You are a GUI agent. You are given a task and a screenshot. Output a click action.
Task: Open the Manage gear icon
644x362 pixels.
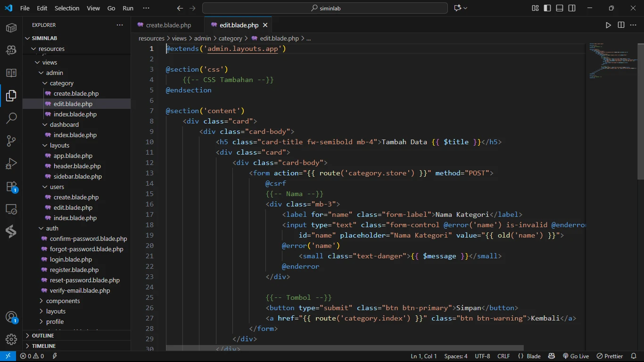click(x=11, y=339)
